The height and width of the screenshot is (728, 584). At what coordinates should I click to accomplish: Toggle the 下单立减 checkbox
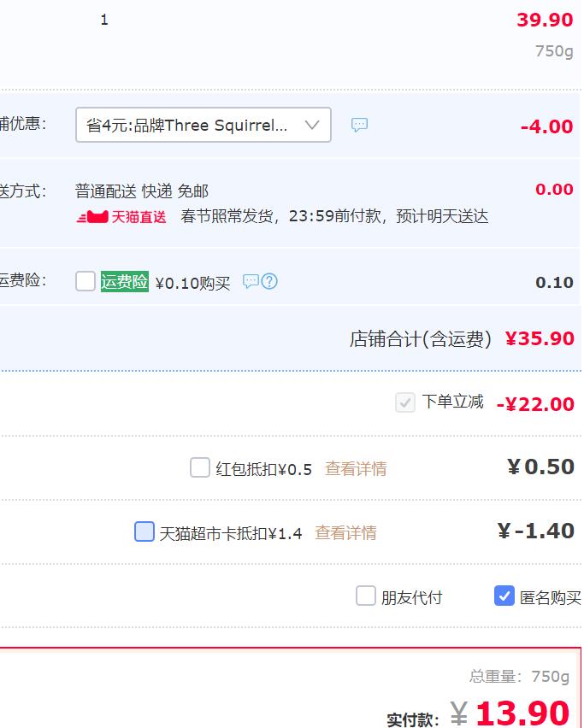click(x=405, y=402)
